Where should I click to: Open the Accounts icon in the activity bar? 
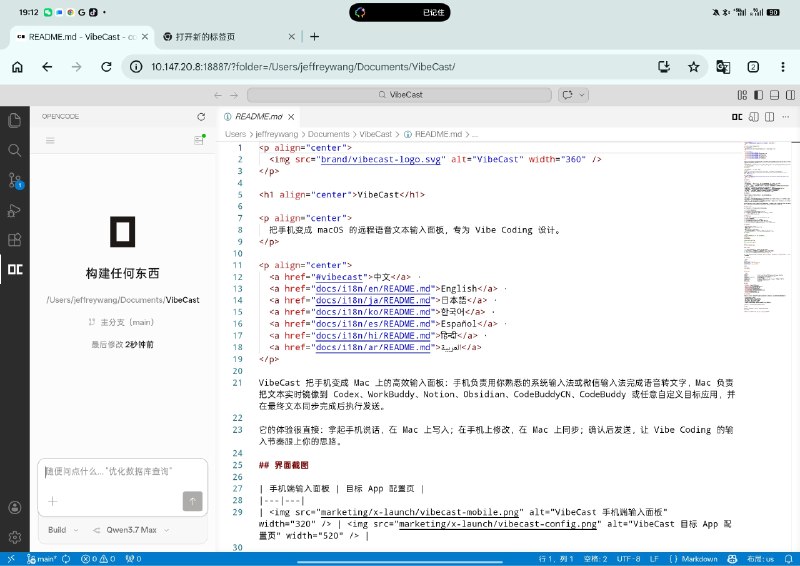(x=15, y=507)
